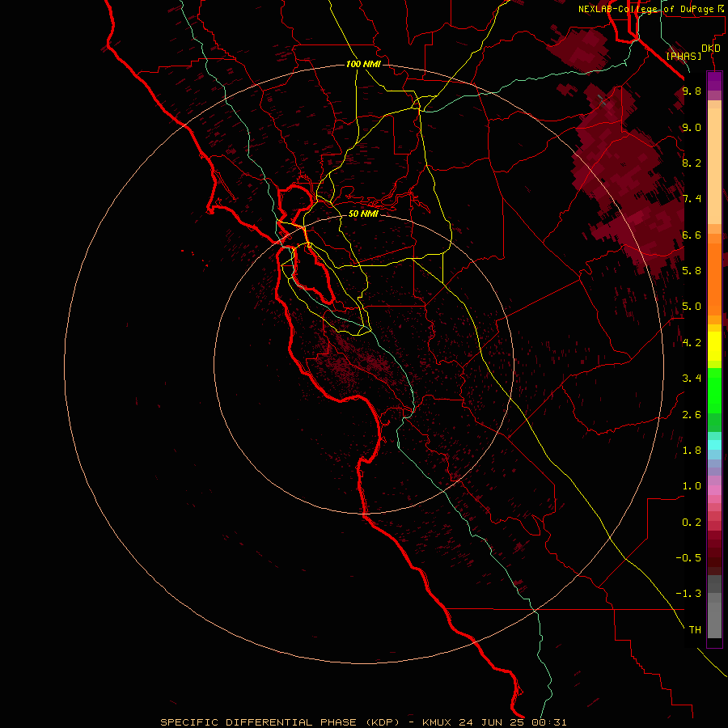Click the 6.6 legend value
Viewport: 728px width, 728px height.
click(692, 235)
